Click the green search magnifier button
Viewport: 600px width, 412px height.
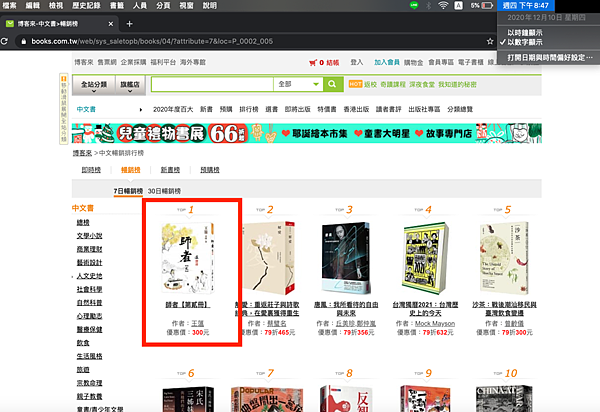pos(332,84)
